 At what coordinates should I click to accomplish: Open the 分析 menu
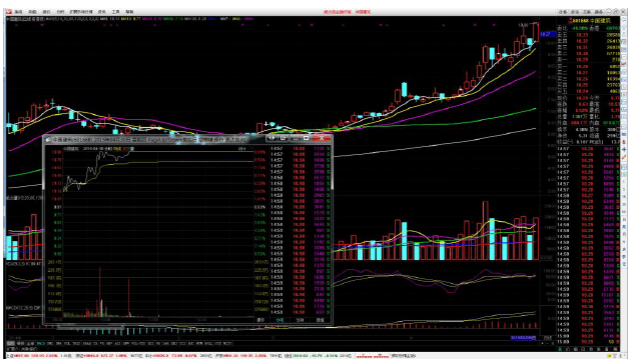[60, 12]
